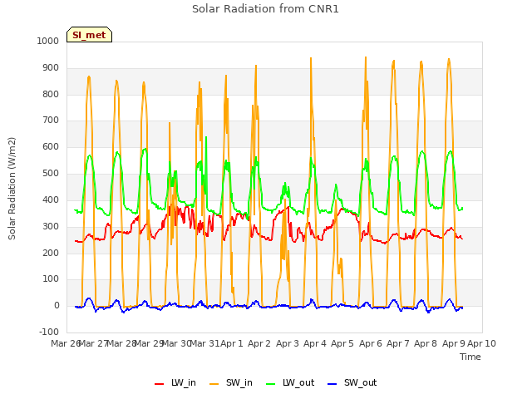Image resolution: width=532 pixels, height=399 pixels.
Task: Click the 0 y-axis tick label
Action: [57, 306]
